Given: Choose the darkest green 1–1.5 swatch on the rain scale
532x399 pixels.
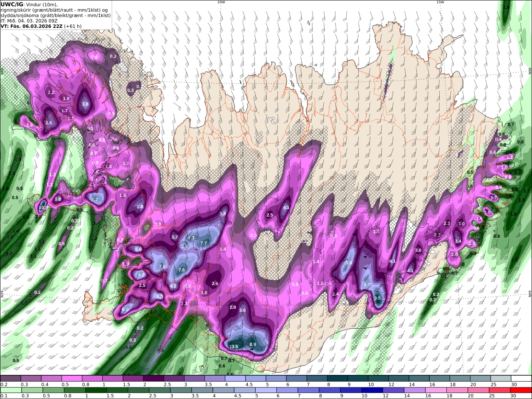Looking at the screenshot, I should pos(96,390).
